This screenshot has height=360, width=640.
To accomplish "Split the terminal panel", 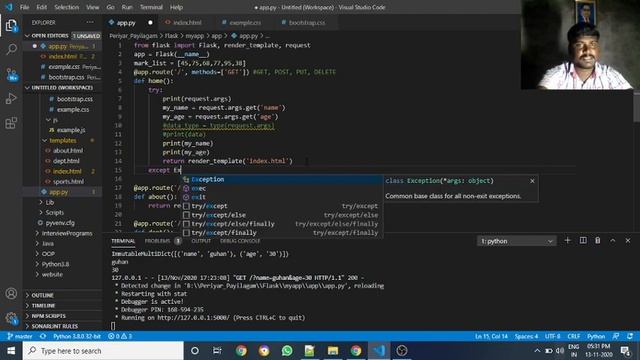I will (x=583, y=241).
